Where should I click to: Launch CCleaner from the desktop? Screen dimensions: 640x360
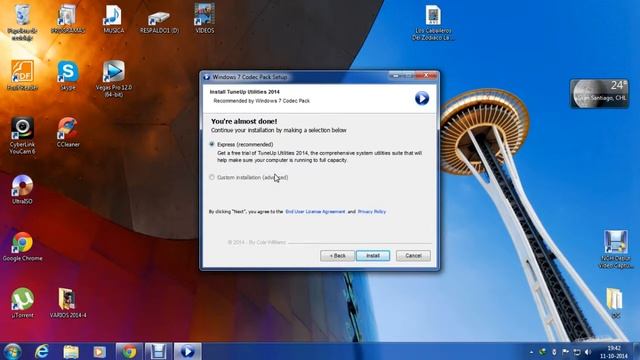pos(68,132)
